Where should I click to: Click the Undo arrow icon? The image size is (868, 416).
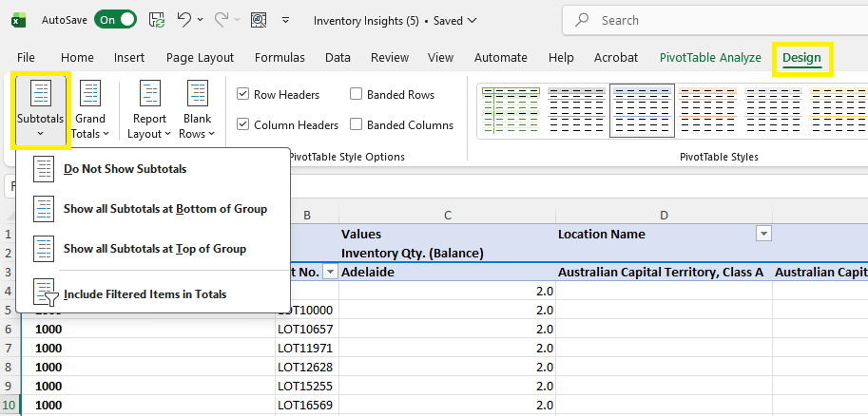(x=184, y=19)
